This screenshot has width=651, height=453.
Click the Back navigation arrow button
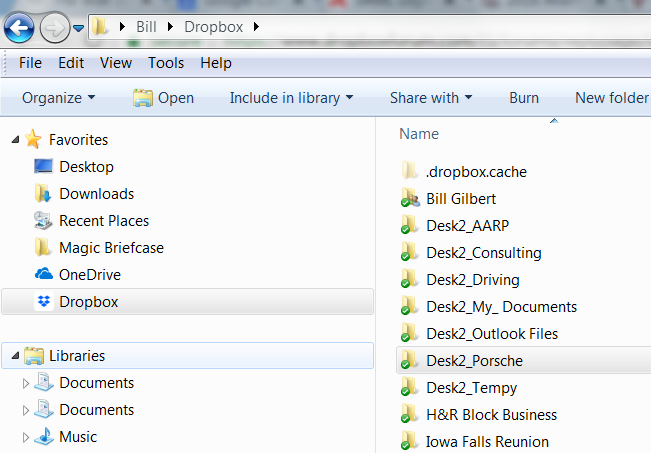(19, 27)
